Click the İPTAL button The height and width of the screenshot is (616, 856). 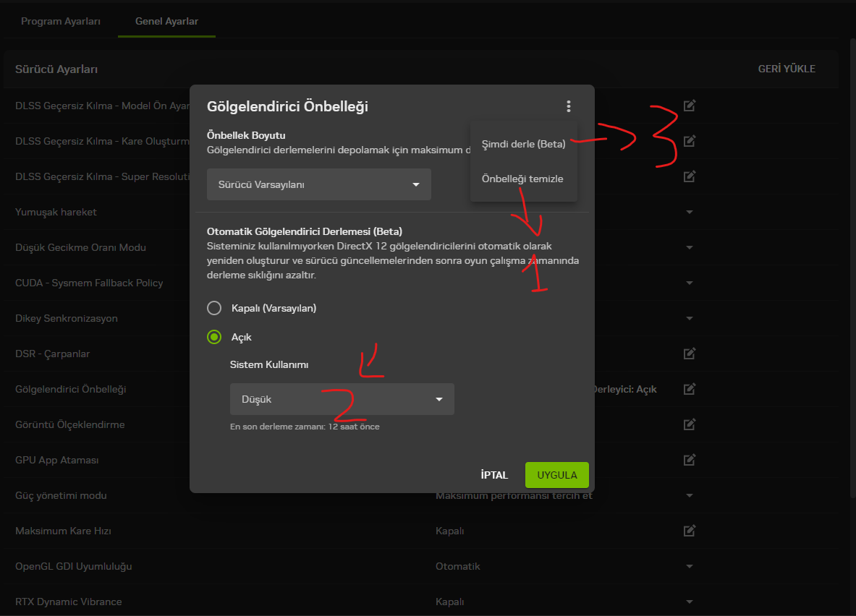pyautogui.click(x=494, y=475)
